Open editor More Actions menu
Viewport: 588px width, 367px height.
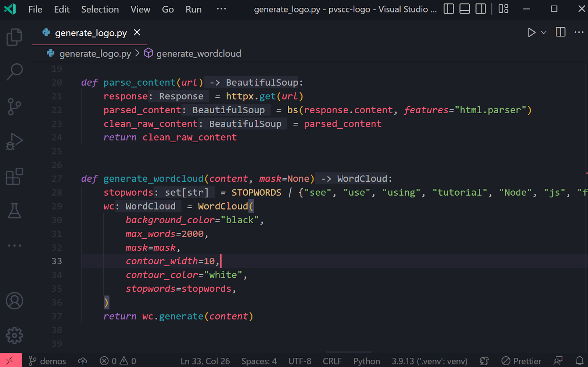[x=578, y=32]
